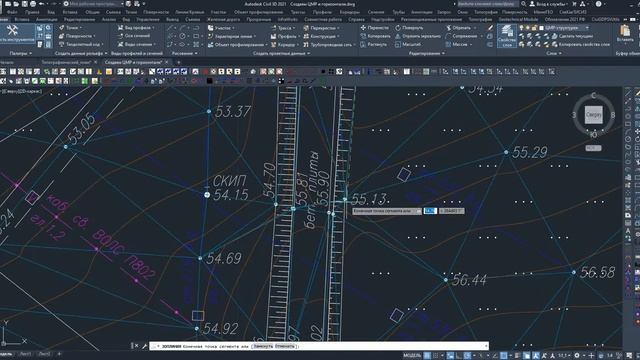Close the Создаем ЦМР и горизонтали drawing tab
The height and width of the screenshot is (360, 640).
pyautogui.click(x=167, y=62)
